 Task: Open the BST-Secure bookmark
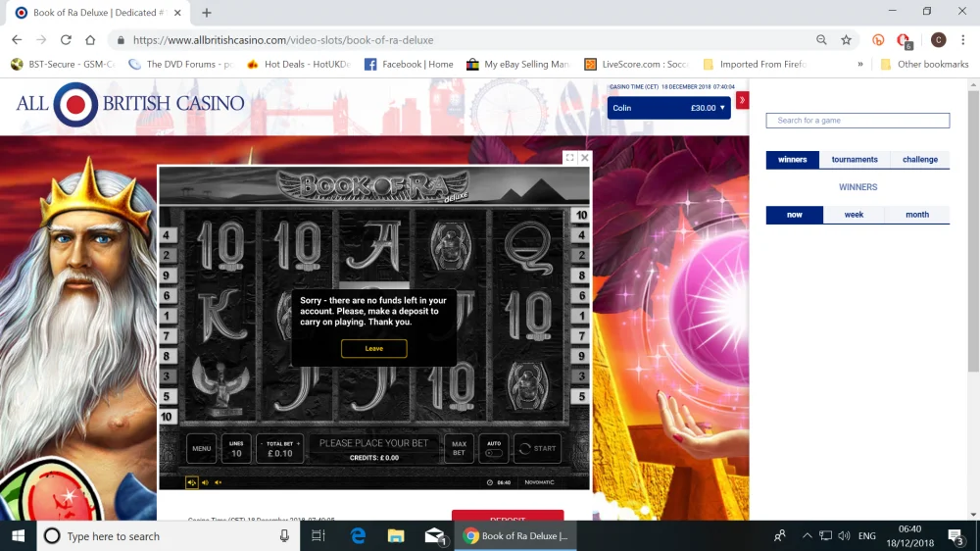pyautogui.click(x=63, y=64)
